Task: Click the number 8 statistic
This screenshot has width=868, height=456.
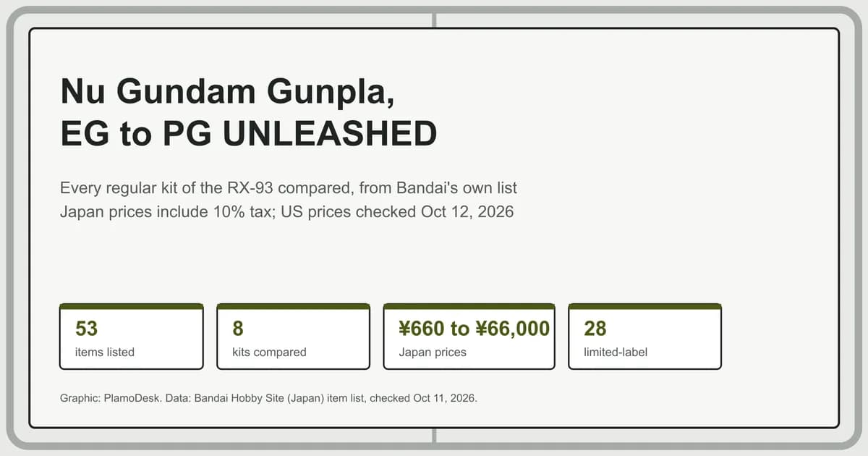Action: coord(238,329)
